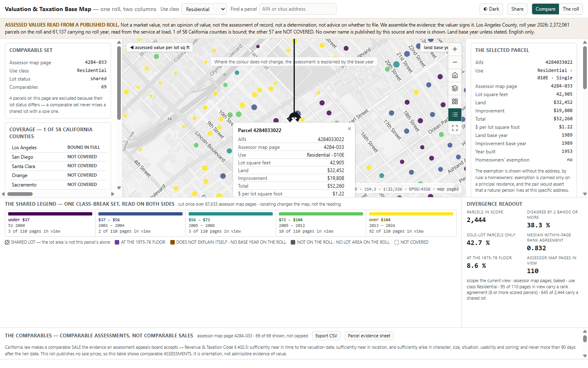Zoom in on the map with plus icon
The height and width of the screenshot is (368, 588).
pos(455,49)
